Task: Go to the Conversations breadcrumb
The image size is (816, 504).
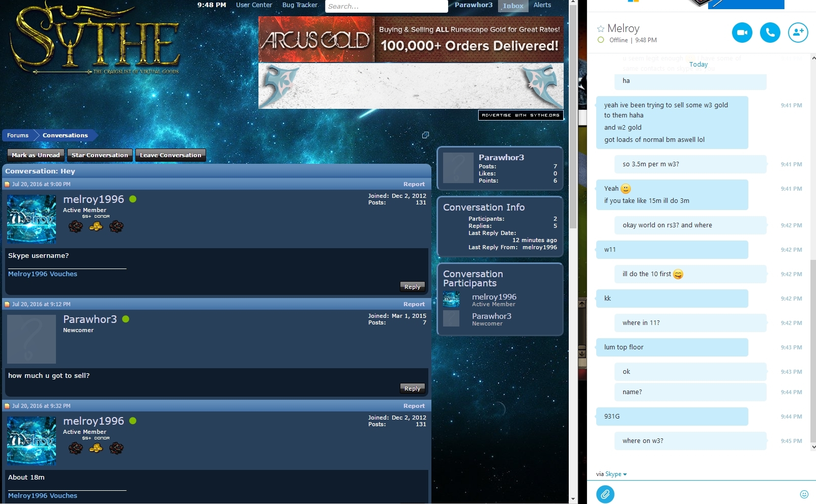Action: 65,135
